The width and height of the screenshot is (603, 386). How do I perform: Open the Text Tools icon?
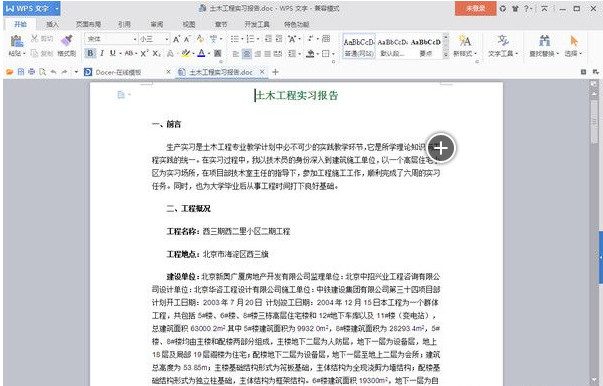coord(503,40)
